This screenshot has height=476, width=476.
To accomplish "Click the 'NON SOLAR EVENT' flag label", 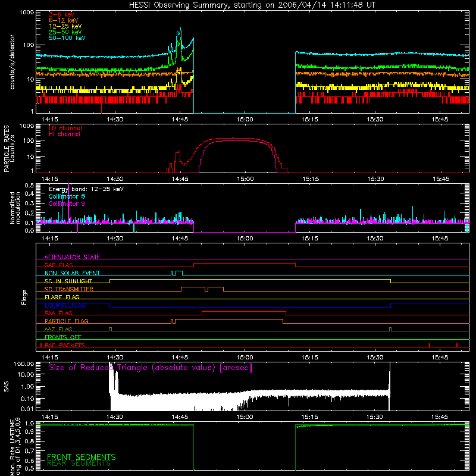I will tap(72, 273).
